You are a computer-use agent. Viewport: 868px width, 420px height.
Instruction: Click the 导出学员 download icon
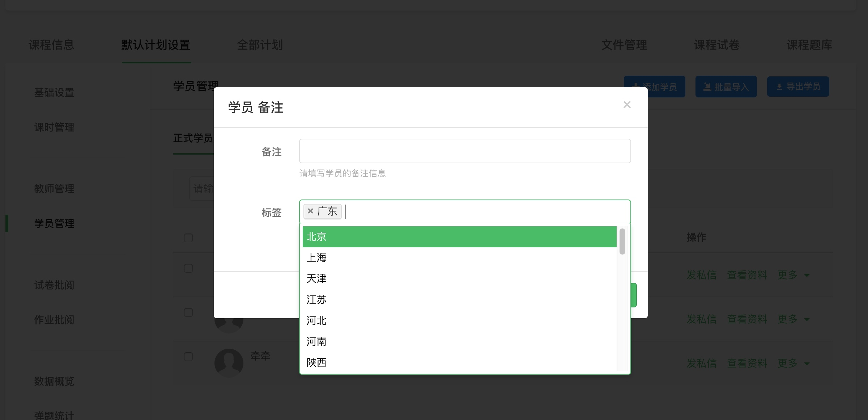pos(779,87)
